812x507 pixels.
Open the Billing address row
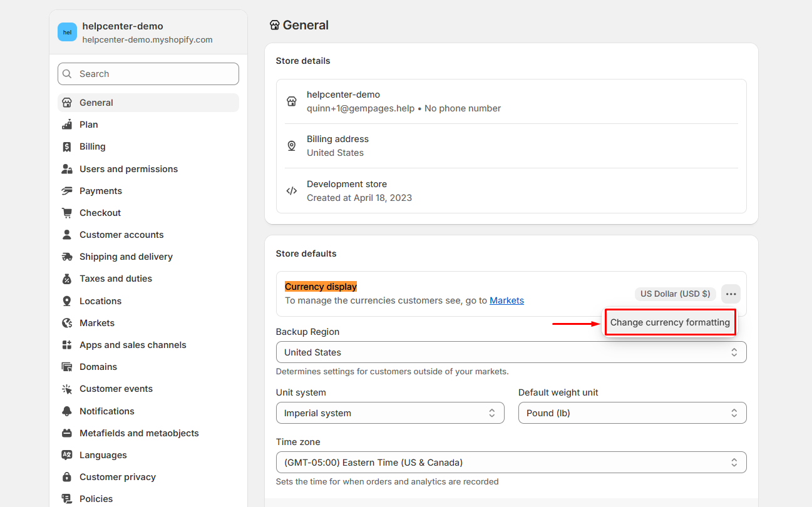pos(511,146)
